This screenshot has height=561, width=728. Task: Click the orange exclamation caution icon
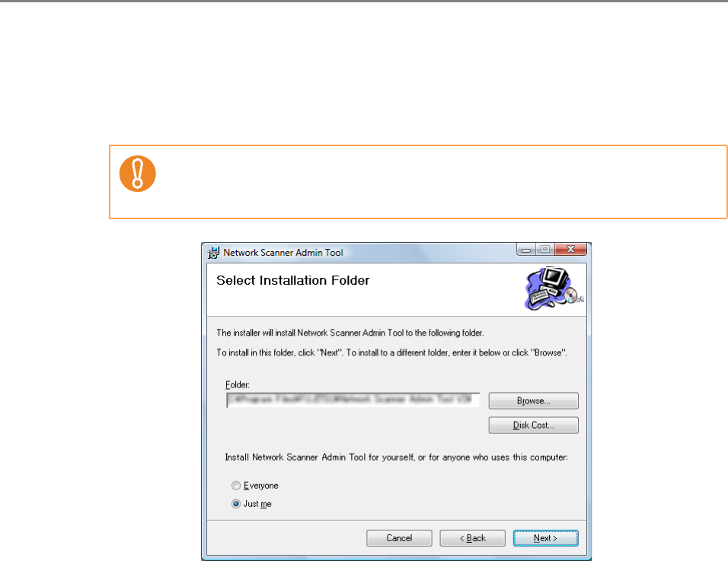point(137,174)
